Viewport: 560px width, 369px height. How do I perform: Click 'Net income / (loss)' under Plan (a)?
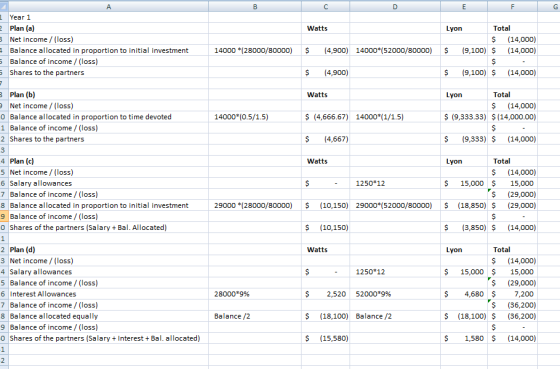pyautogui.click(x=41, y=39)
